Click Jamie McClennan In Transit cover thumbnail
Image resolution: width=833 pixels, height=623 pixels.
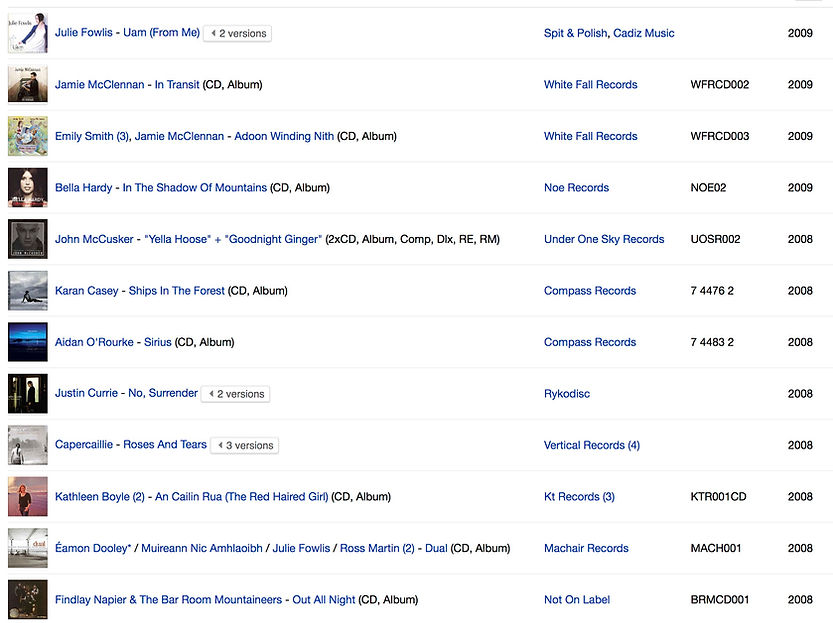(27, 85)
